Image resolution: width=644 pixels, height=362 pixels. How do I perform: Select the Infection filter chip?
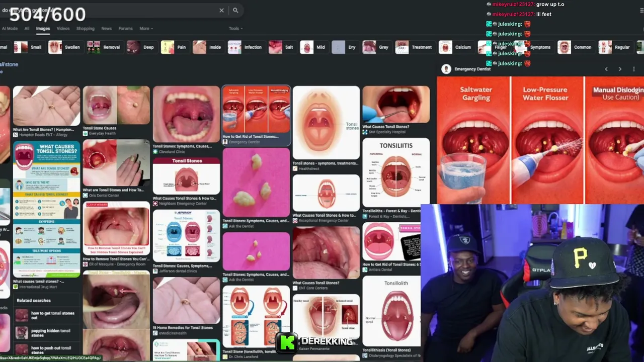click(246, 47)
